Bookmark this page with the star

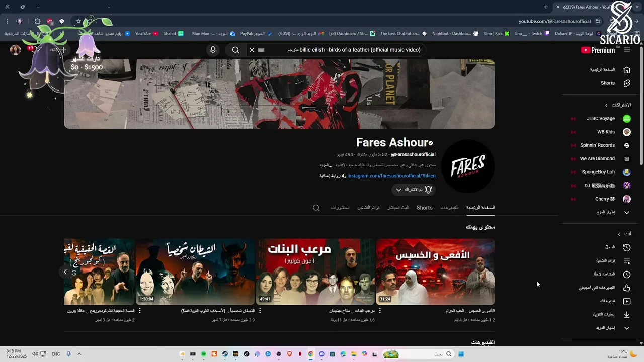click(x=78, y=21)
